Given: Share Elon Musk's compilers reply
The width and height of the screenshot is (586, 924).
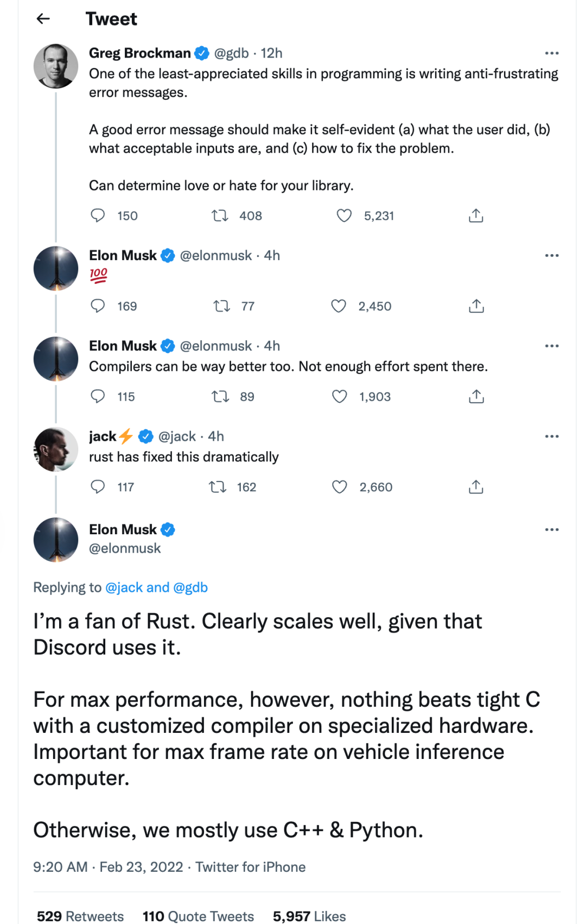Looking at the screenshot, I should (476, 397).
